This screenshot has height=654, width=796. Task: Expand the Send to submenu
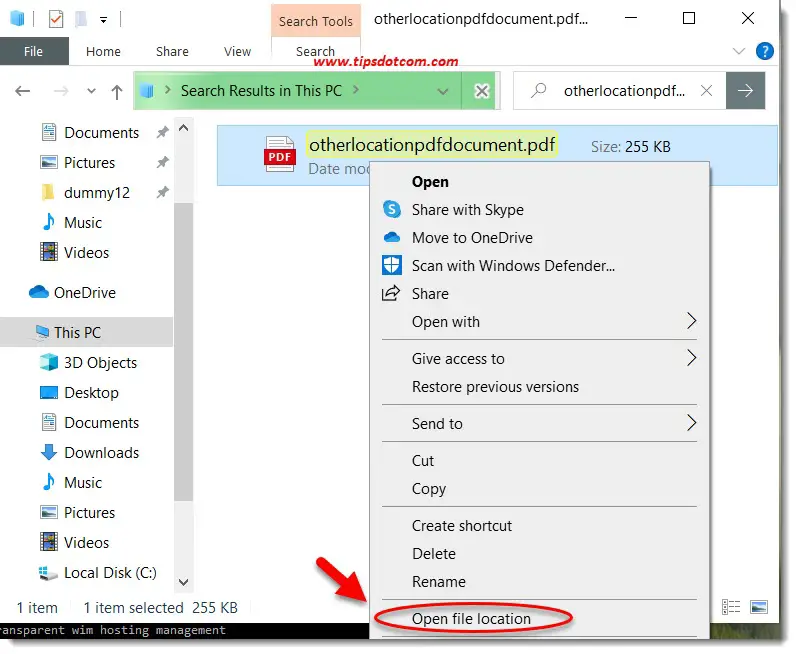coord(539,424)
